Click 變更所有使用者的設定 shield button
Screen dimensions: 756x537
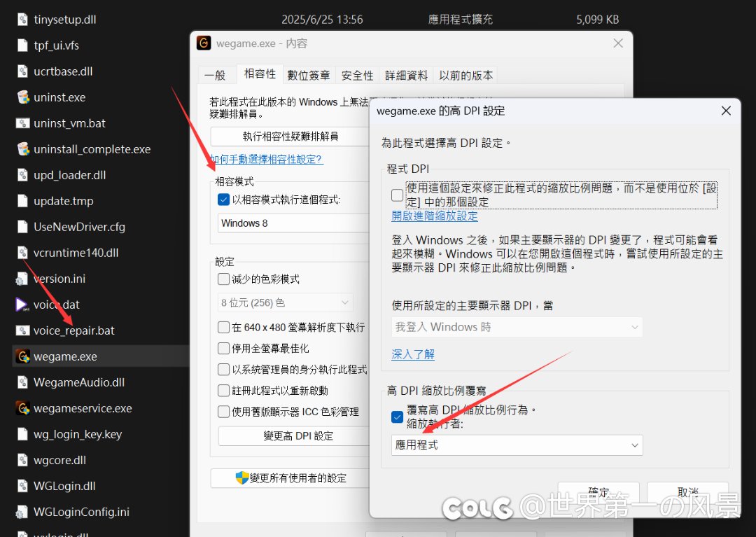[x=291, y=478]
